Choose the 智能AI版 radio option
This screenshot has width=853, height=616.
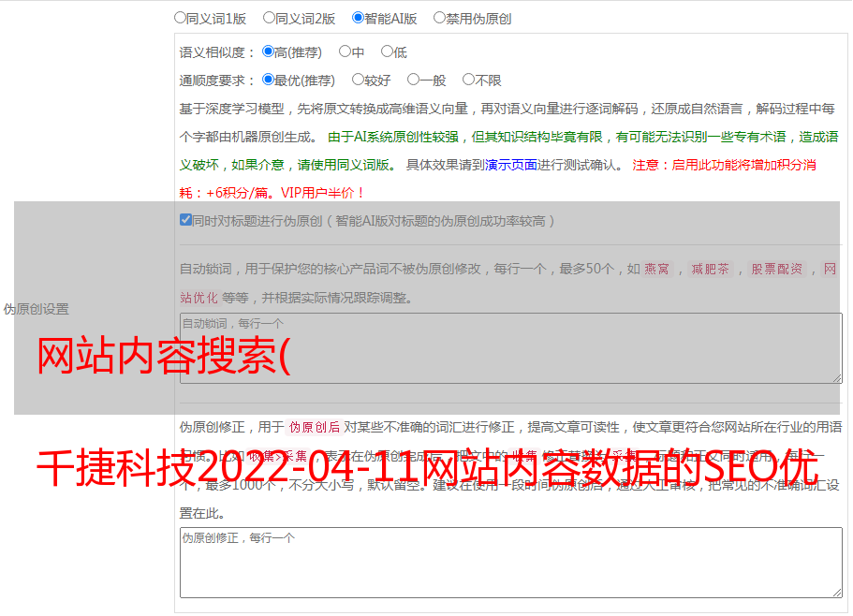(358, 18)
